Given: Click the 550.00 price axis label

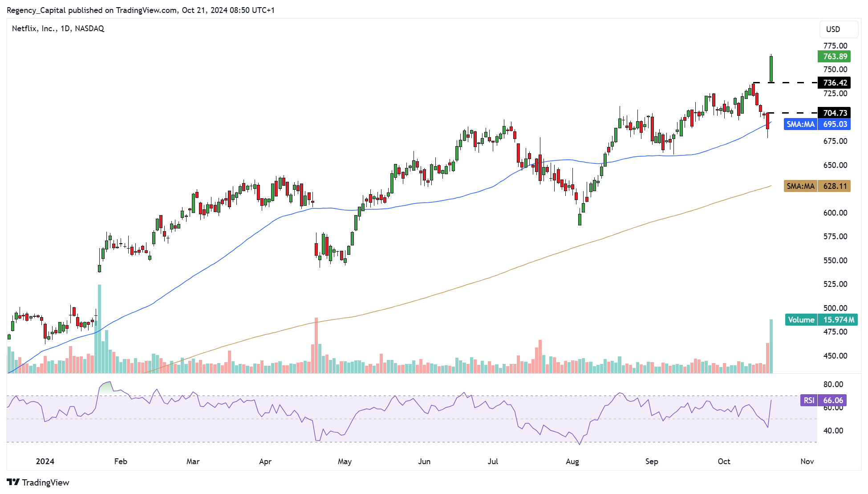Looking at the screenshot, I should click(835, 261).
